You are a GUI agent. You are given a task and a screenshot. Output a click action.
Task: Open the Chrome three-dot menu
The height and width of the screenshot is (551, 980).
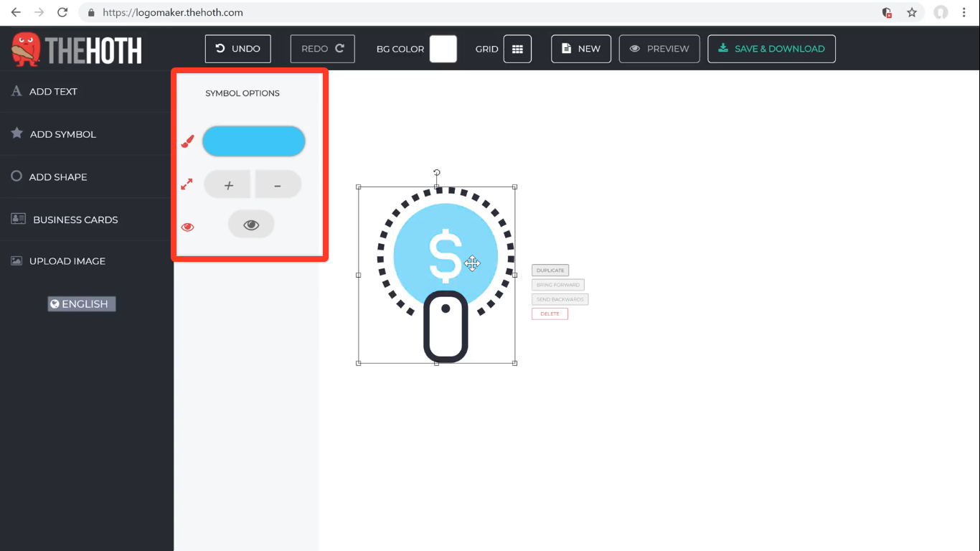pos(965,12)
